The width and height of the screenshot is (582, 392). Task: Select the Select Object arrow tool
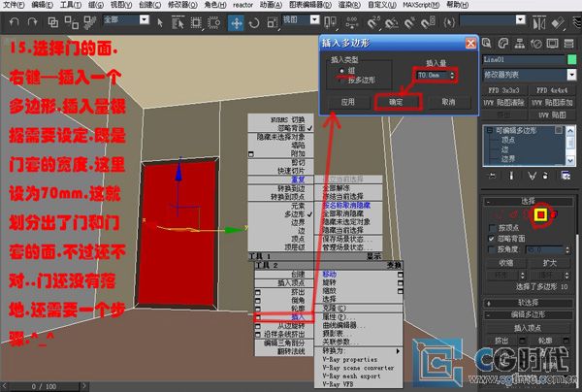(160, 22)
